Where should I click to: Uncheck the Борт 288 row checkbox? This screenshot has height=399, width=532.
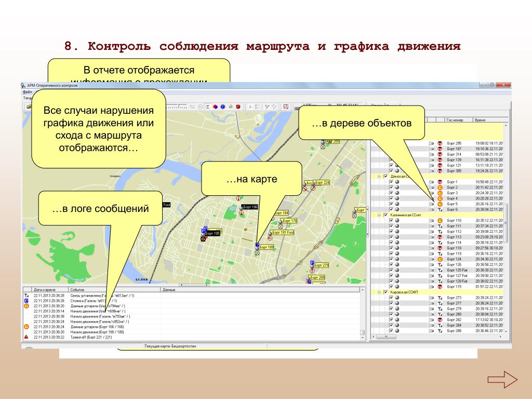coord(391,331)
